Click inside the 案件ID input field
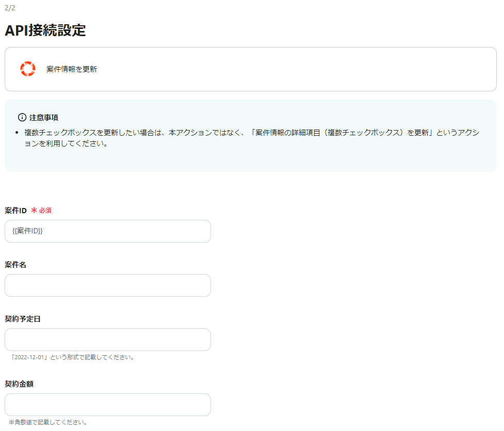504x431 pixels. click(x=107, y=231)
